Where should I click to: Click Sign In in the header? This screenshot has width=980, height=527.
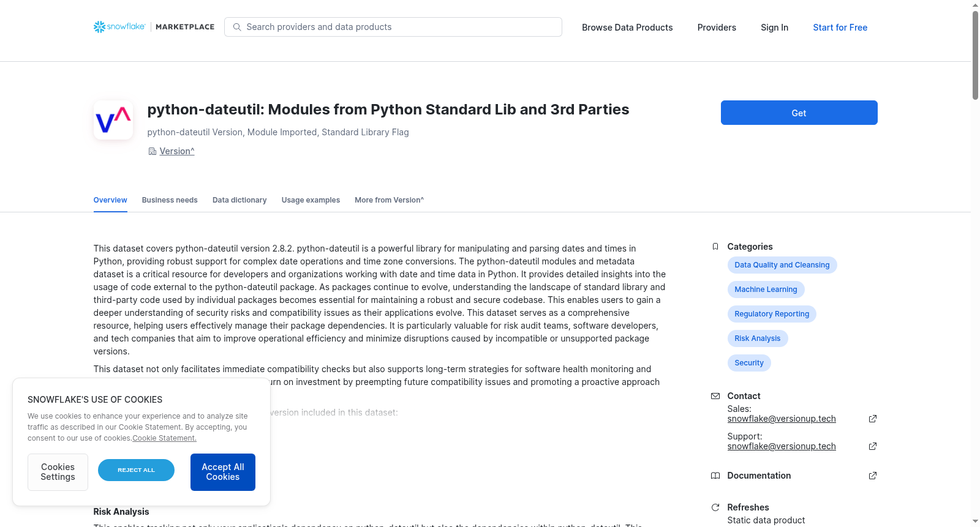tap(774, 28)
